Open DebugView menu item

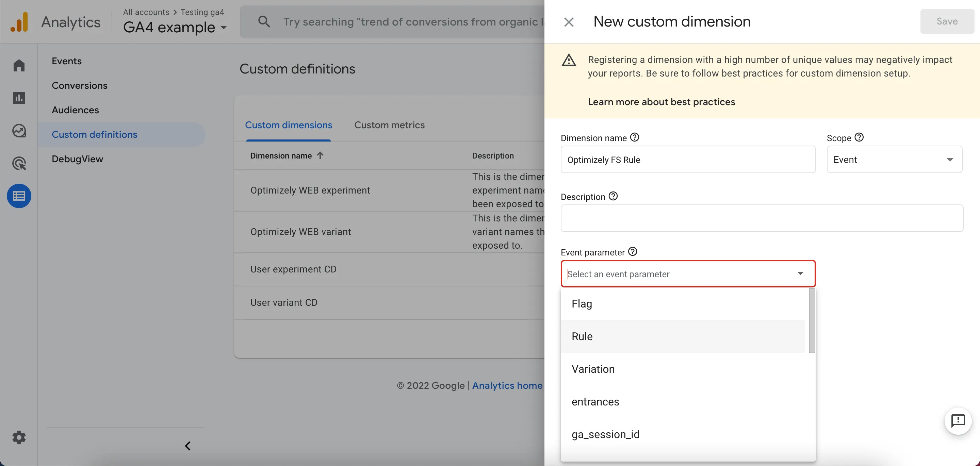(77, 159)
